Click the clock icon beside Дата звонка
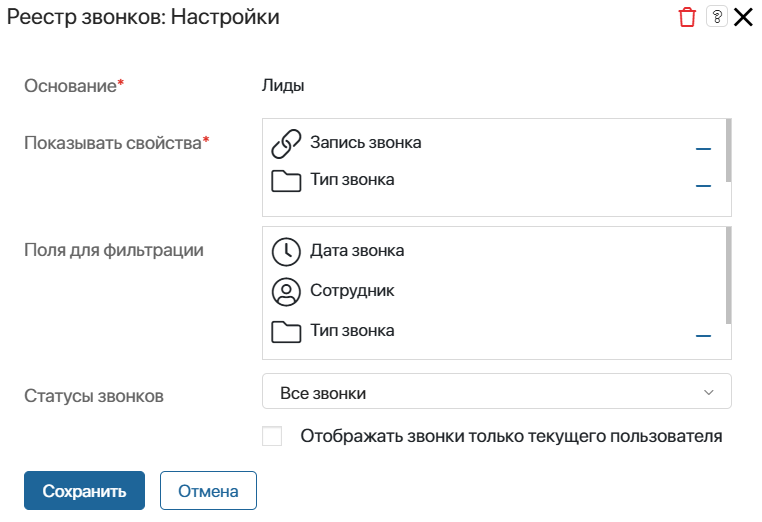 coord(286,252)
